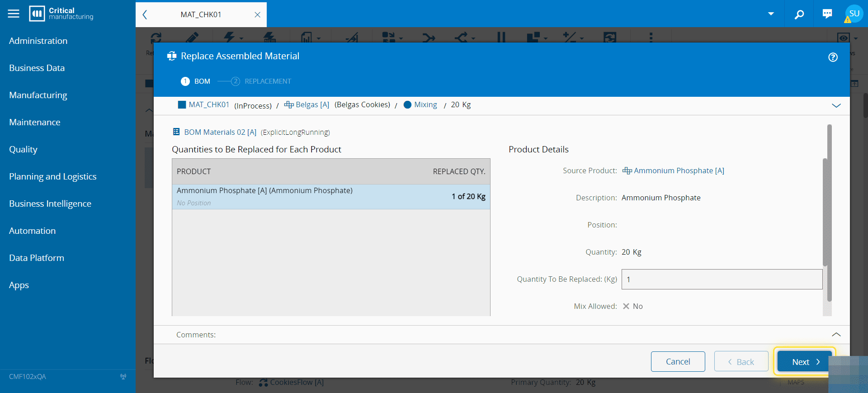
Task: Open the Planning and Logistics menu
Action: pos(52,176)
